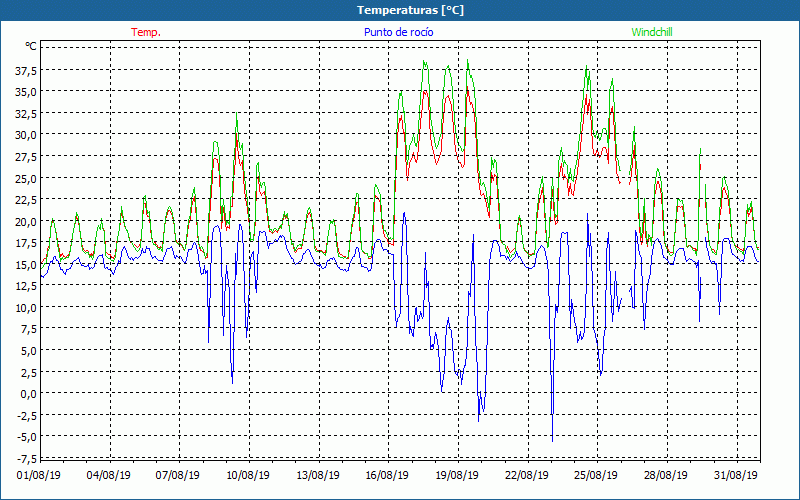Click the 2,5 positive y-axis value
This screenshot has height=500, width=800.
tap(29, 372)
